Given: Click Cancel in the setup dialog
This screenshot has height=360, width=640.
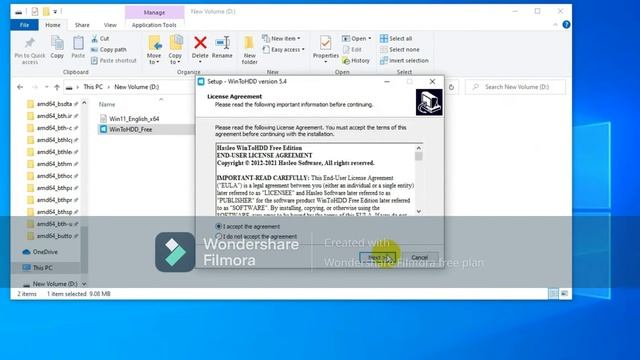Looking at the screenshot, I should [x=420, y=258].
